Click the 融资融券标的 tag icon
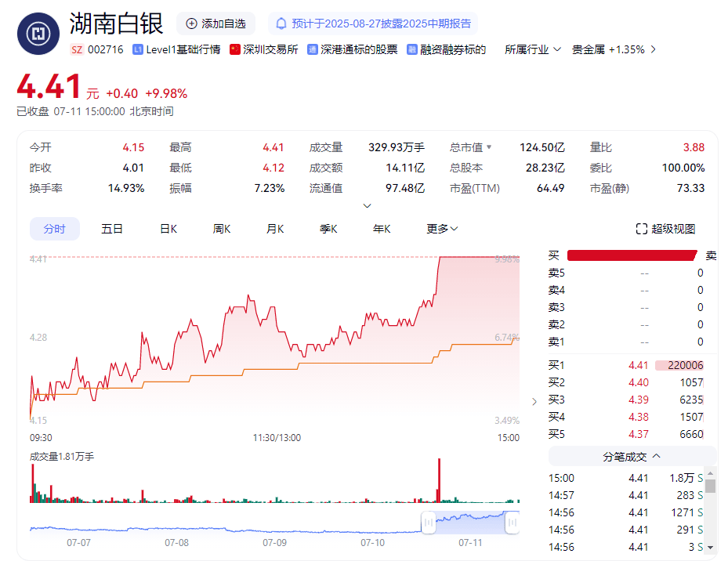 (411, 49)
